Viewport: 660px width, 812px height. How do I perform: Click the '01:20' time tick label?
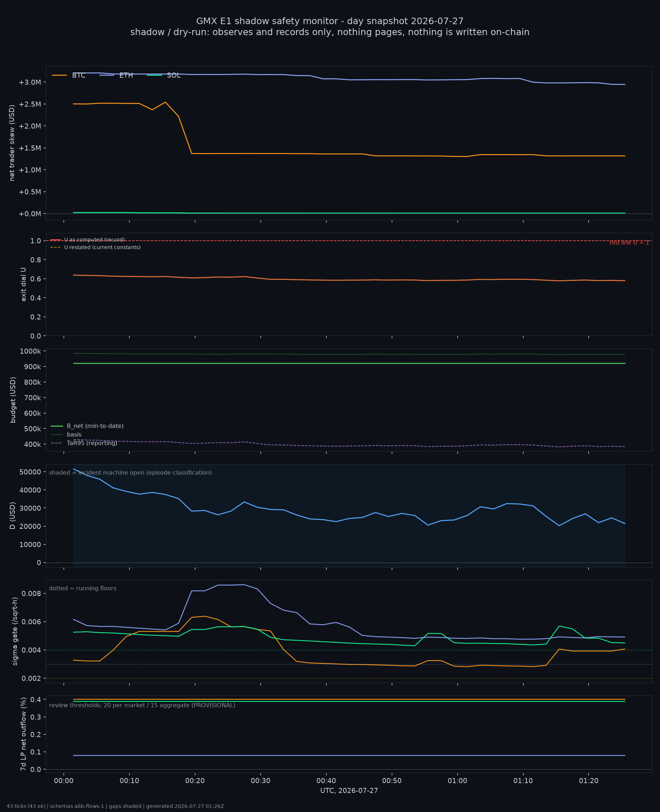pyautogui.click(x=589, y=781)
